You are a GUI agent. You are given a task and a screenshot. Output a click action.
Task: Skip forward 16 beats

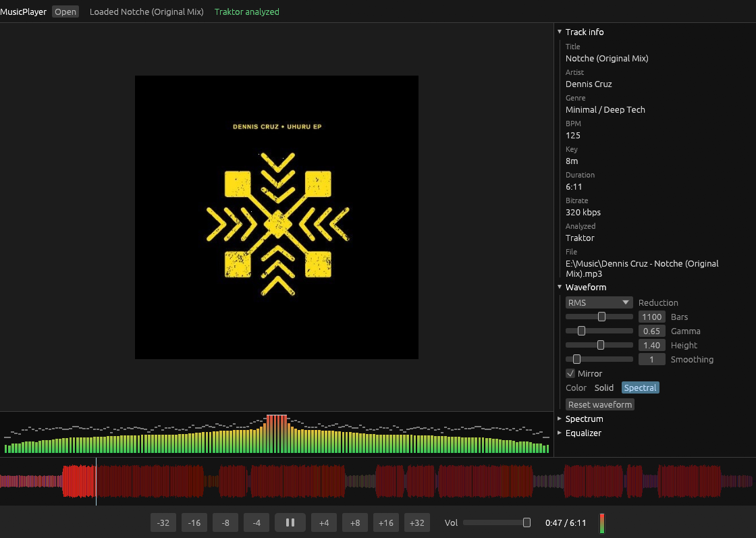click(385, 522)
